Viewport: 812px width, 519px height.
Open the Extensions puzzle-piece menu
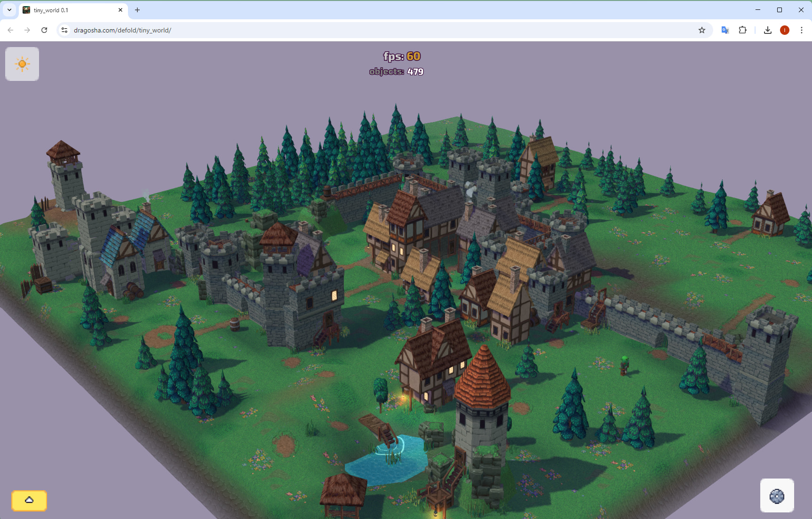(x=742, y=30)
